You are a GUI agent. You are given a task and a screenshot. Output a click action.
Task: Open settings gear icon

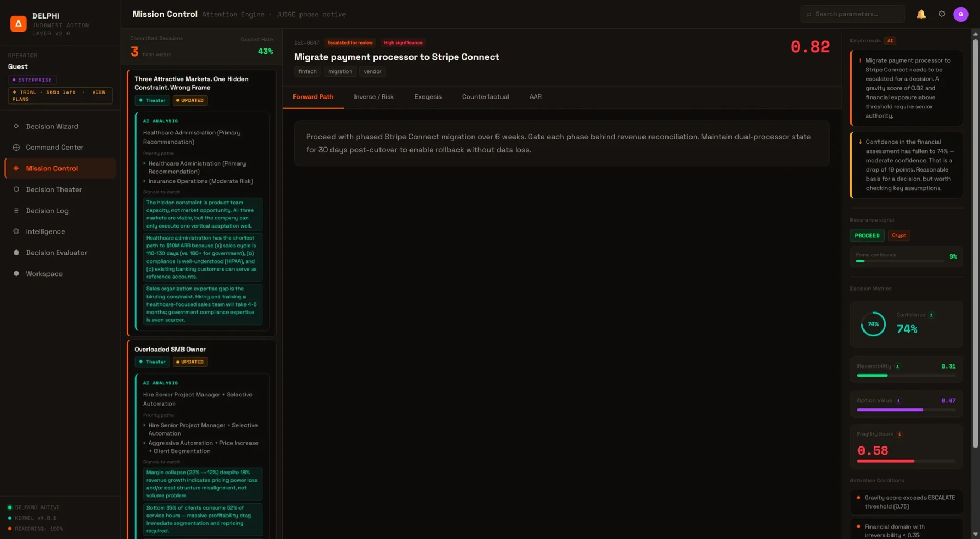click(x=941, y=14)
